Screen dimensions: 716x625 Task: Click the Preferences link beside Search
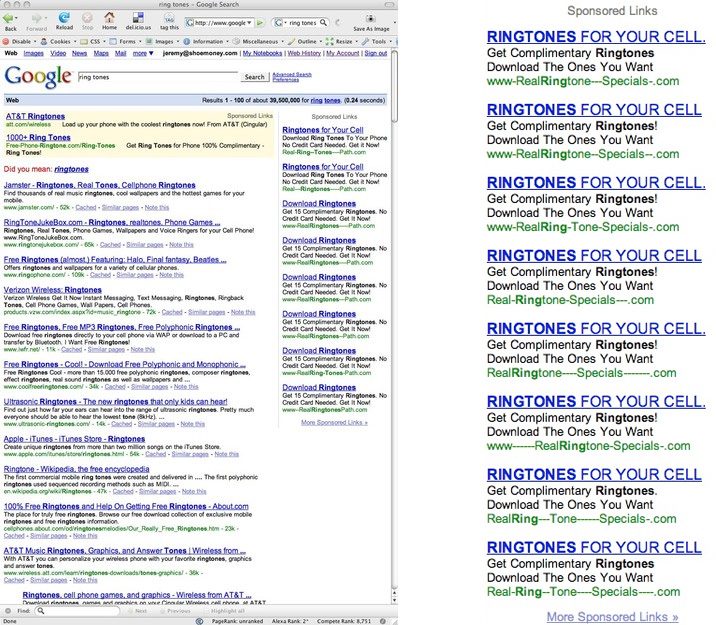click(286, 80)
